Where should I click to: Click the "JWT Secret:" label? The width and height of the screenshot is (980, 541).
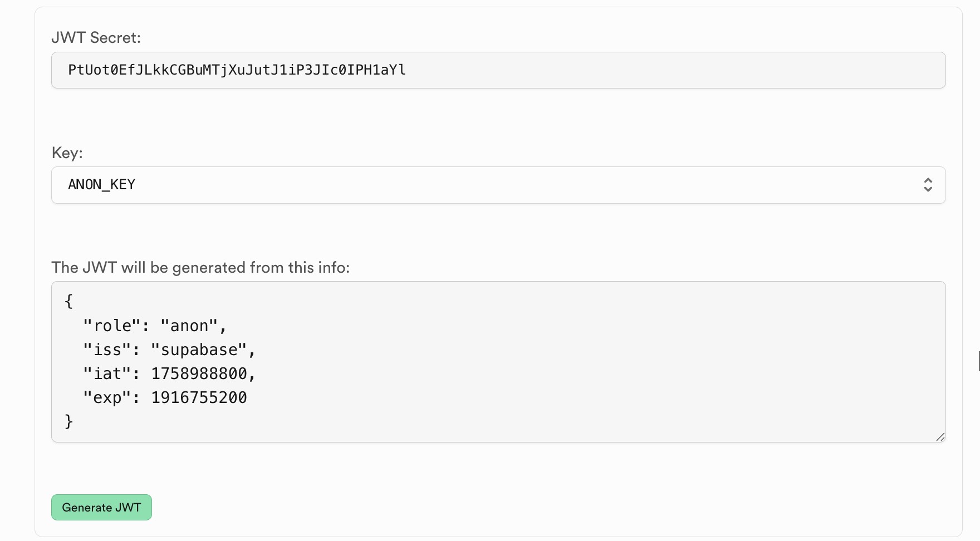(x=96, y=38)
